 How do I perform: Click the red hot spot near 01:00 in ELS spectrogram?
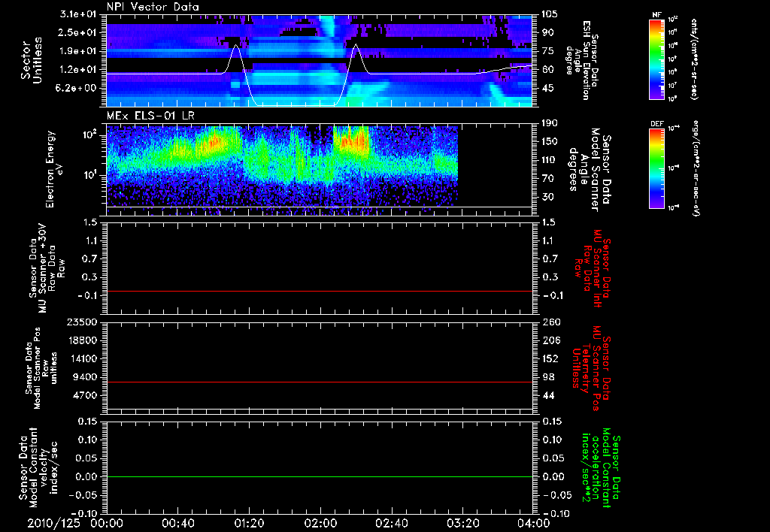(214, 142)
